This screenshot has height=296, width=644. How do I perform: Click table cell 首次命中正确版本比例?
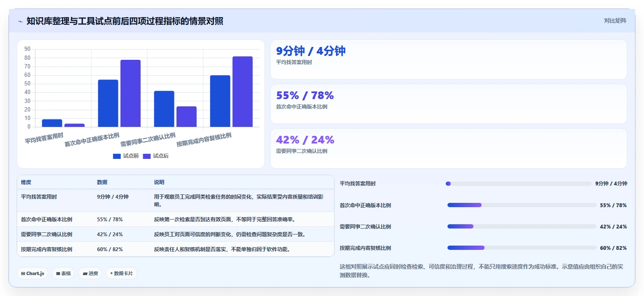[47, 220]
